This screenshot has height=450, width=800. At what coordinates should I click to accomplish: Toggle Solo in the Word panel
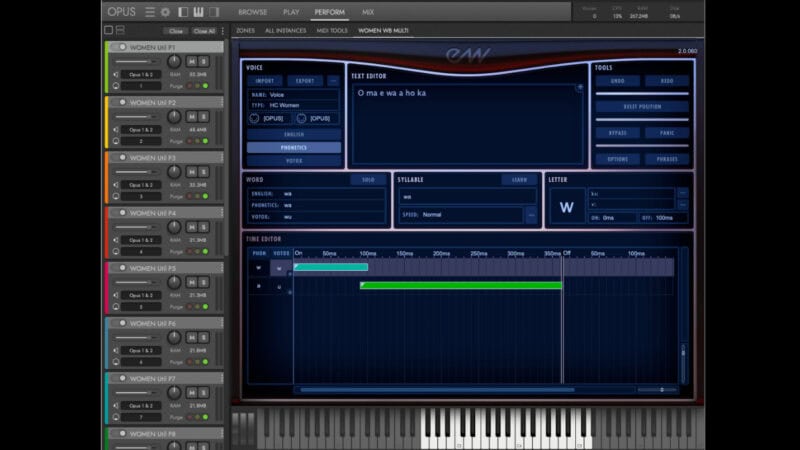click(x=368, y=180)
